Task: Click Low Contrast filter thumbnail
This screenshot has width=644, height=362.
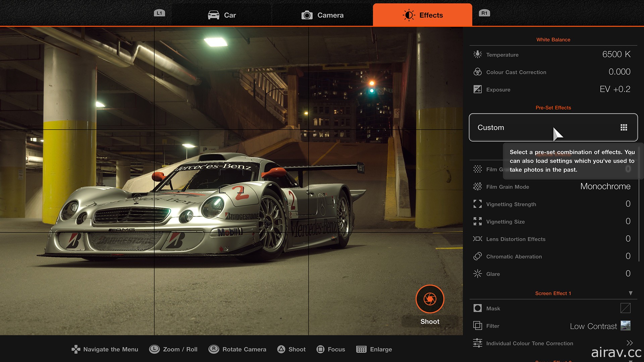Action: (x=628, y=326)
